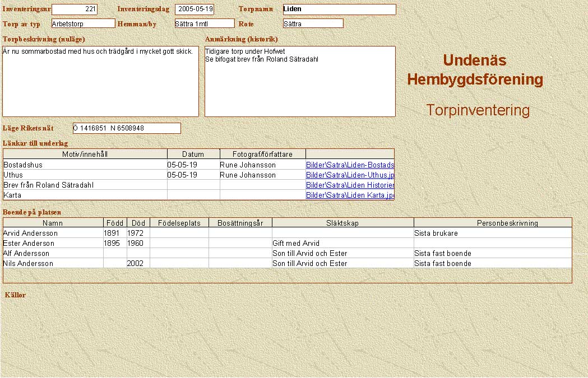The height and width of the screenshot is (378, 588).
Task: Open the Liden-Bostadshus image link
Action: pos(350,165)
